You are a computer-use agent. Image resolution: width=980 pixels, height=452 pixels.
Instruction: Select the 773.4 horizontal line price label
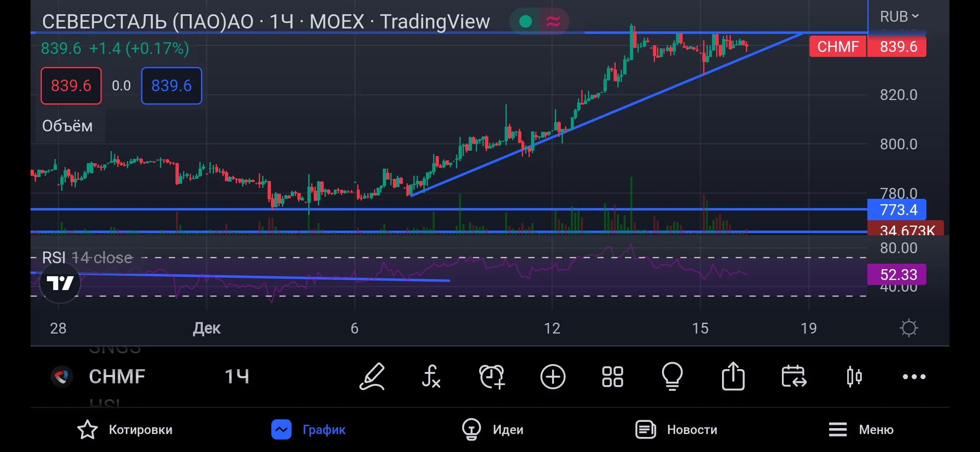[x=897, y=210]
